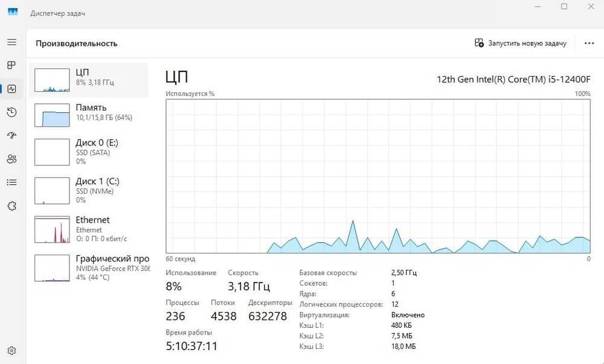
Task: Click the Логических процессоров label
Action: click(341, 304)
